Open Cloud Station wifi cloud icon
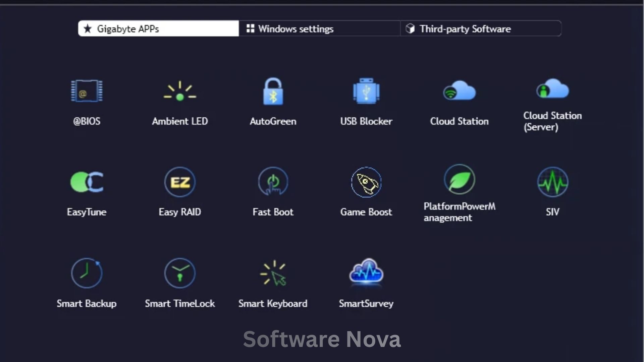This screenshot has height=362, width=644. click(459, 90)
